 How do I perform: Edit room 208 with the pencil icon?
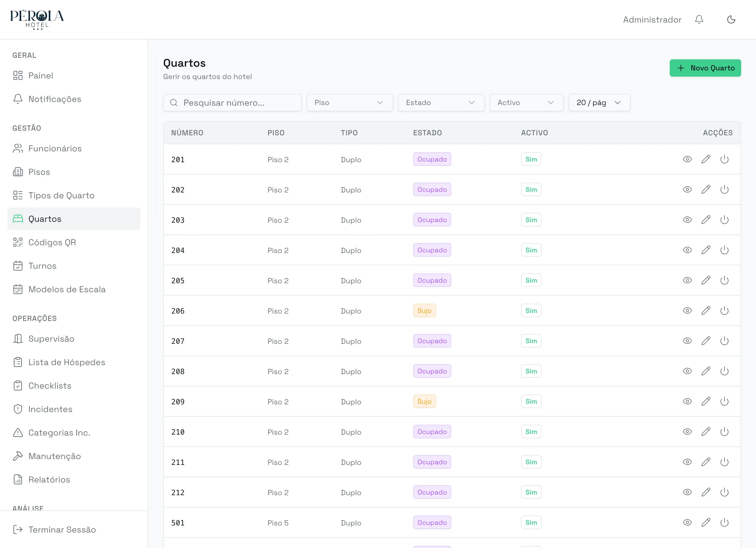click(x=706, y=371)
